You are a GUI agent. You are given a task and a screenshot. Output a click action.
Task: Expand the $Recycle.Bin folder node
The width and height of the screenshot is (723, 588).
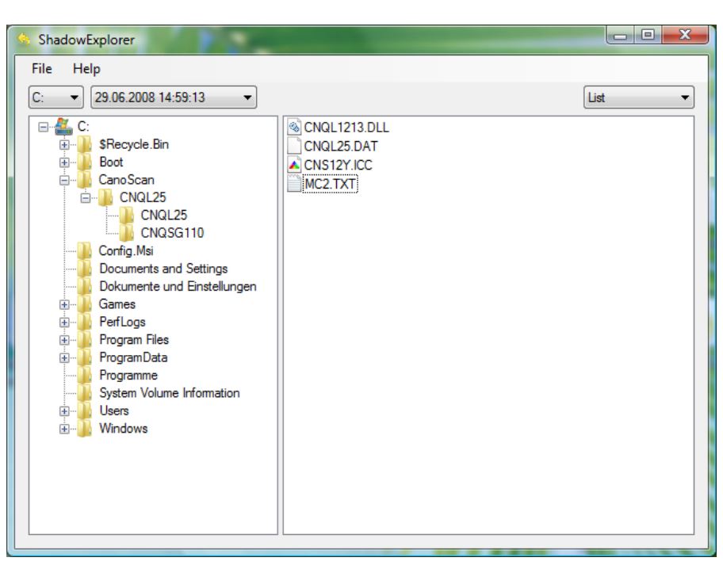64,145
